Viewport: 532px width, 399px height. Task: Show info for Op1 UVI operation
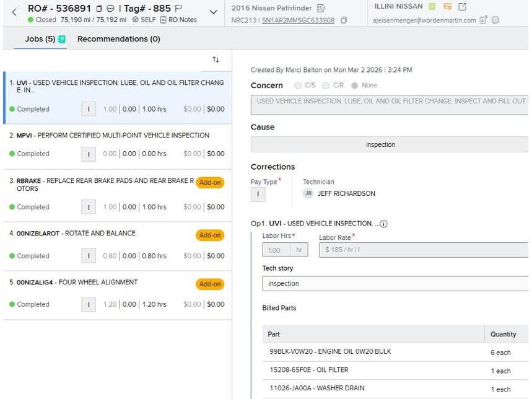click(383, 224)
